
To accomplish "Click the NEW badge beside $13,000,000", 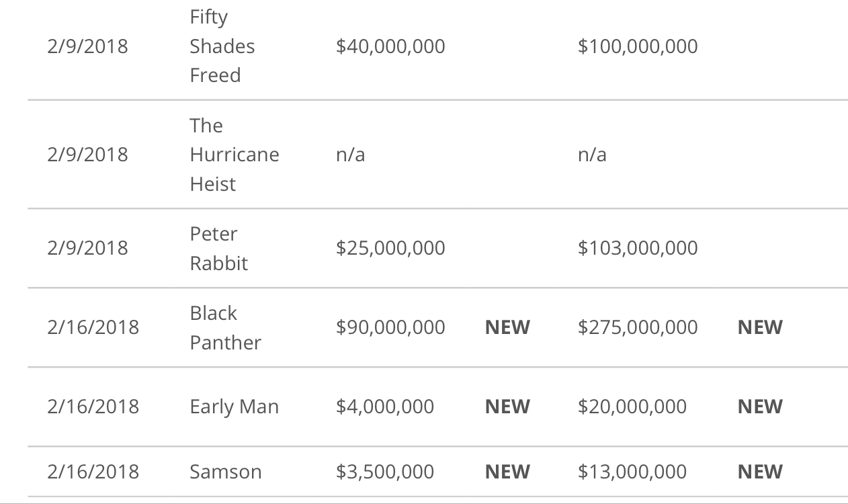I will click(x=760, y=472).
